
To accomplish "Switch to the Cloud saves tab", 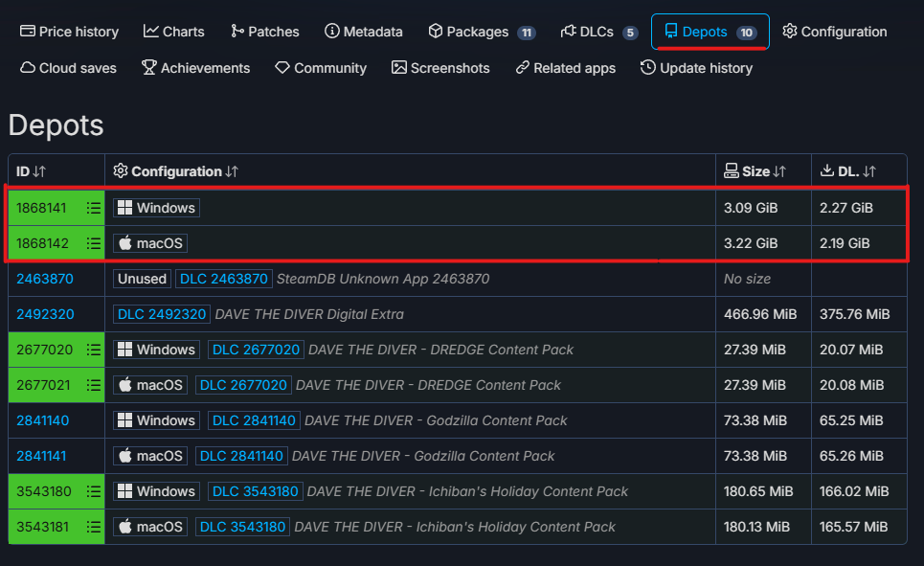I will (x=68, y=68).
